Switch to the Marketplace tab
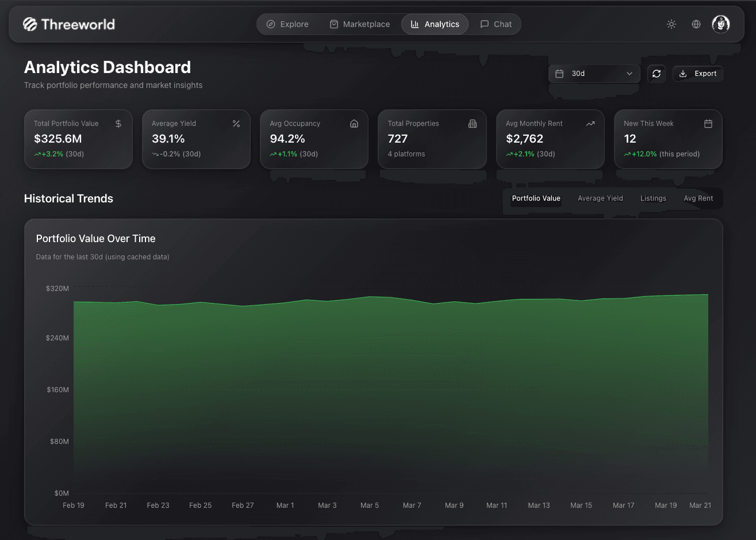The height and width of the screenshot is (540, 756). tap(359, 24)
